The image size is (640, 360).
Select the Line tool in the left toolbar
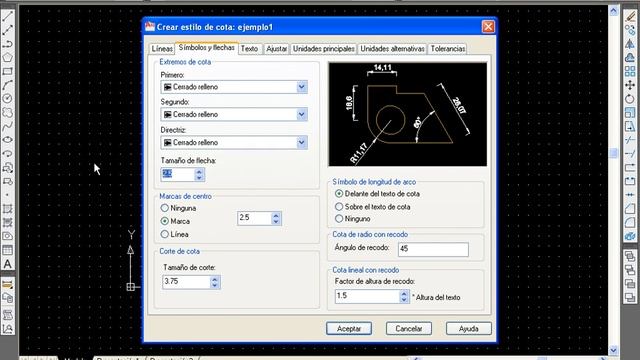[x=7, y=16]
